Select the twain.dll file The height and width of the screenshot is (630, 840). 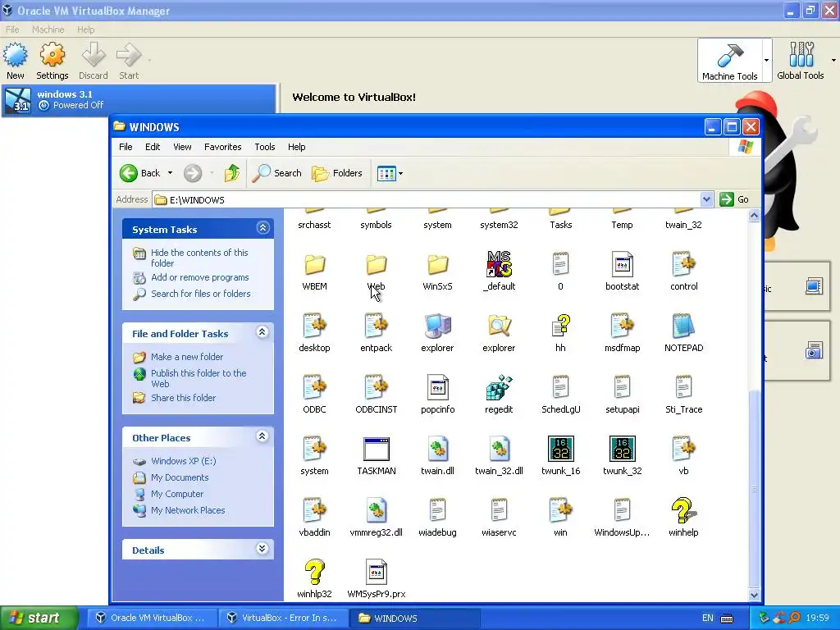tap(437, 449)
